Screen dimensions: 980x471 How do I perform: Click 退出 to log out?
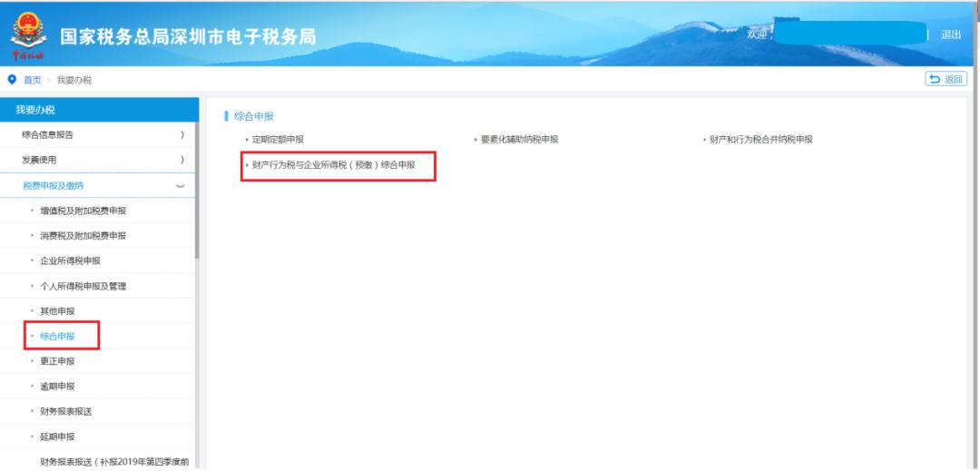[x=951, y=34]
